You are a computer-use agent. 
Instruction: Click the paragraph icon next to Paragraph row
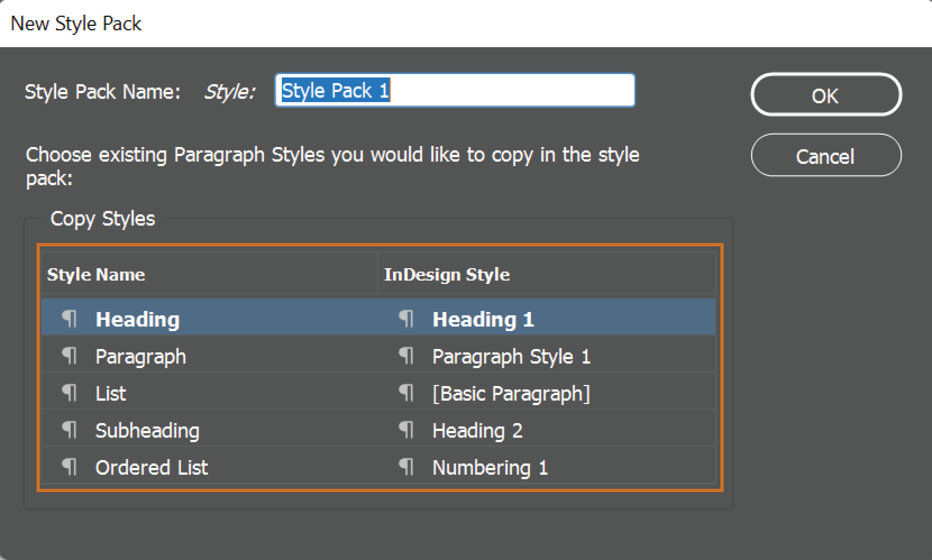tap(70, 355)
